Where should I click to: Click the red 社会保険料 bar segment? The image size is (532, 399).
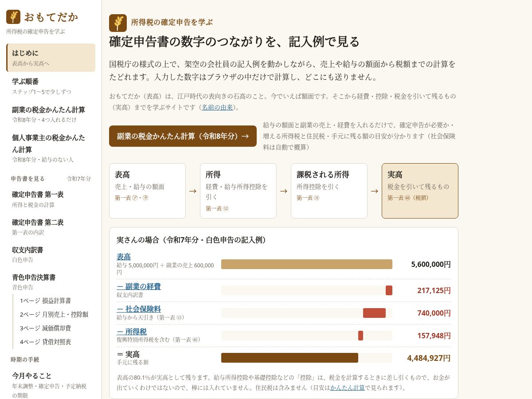[374, 313]
